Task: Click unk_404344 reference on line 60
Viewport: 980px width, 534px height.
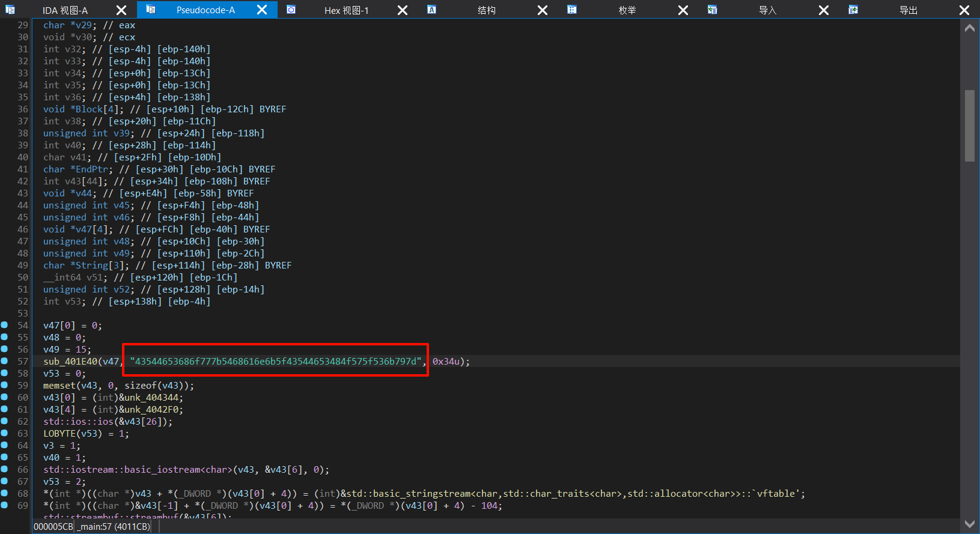Action: (151, 398)
